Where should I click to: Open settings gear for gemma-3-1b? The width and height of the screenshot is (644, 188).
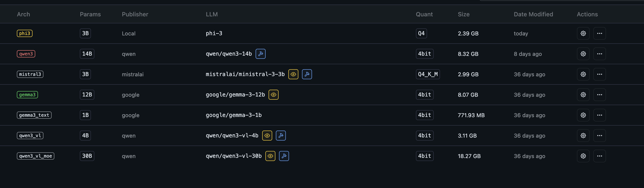583,115
